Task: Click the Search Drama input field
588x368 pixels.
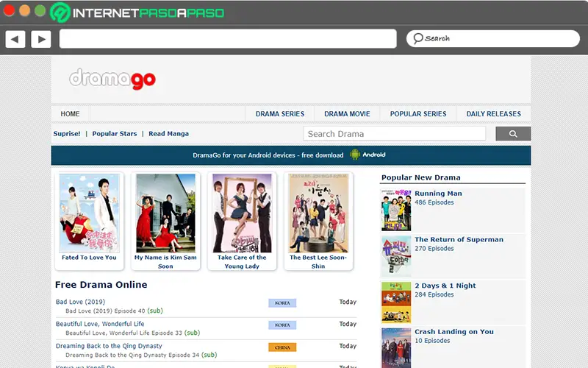Action: (x=395, y=134)
